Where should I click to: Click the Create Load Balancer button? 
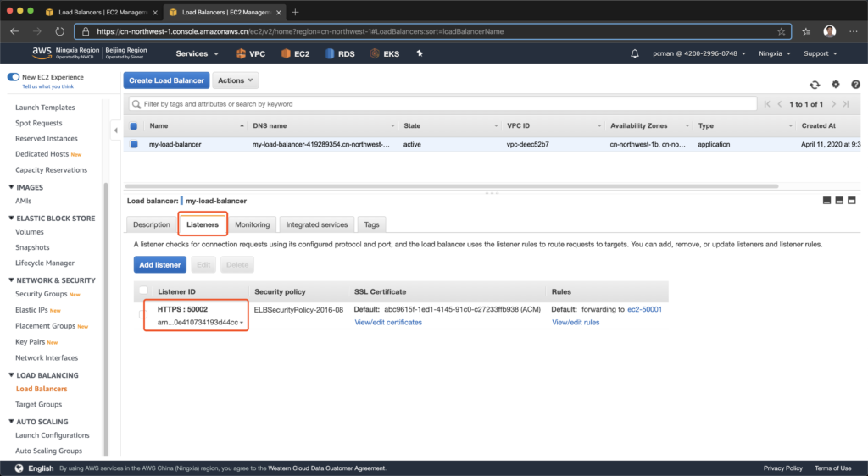point(166,80)
